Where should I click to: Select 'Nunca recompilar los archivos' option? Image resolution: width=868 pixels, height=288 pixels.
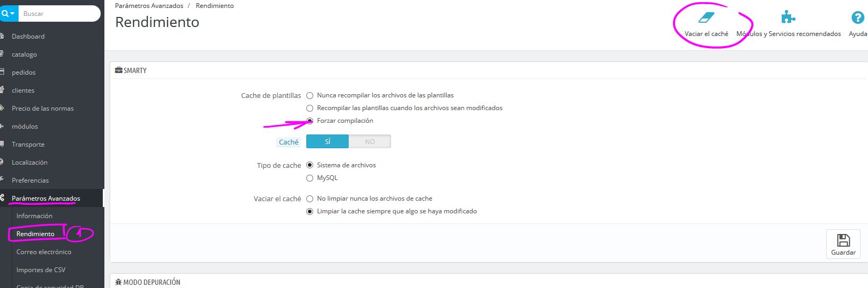(310, 96)
